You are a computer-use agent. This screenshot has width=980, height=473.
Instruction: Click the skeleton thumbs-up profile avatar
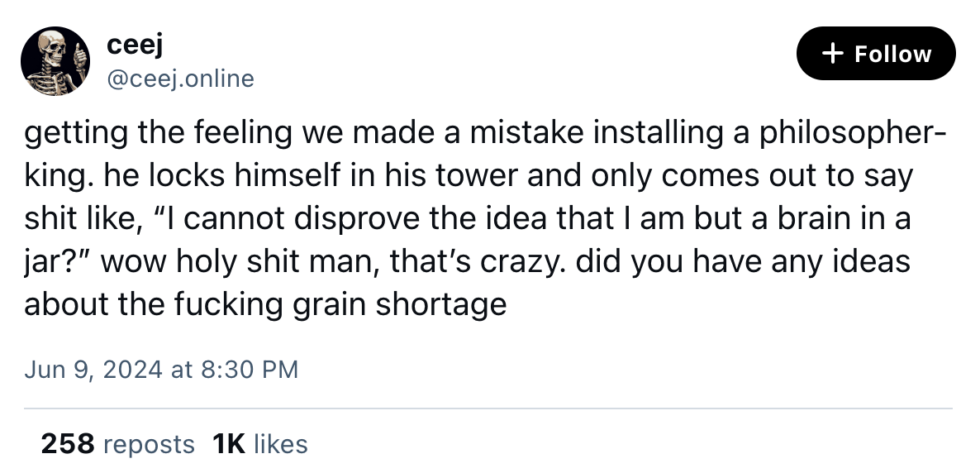point(57,63)
